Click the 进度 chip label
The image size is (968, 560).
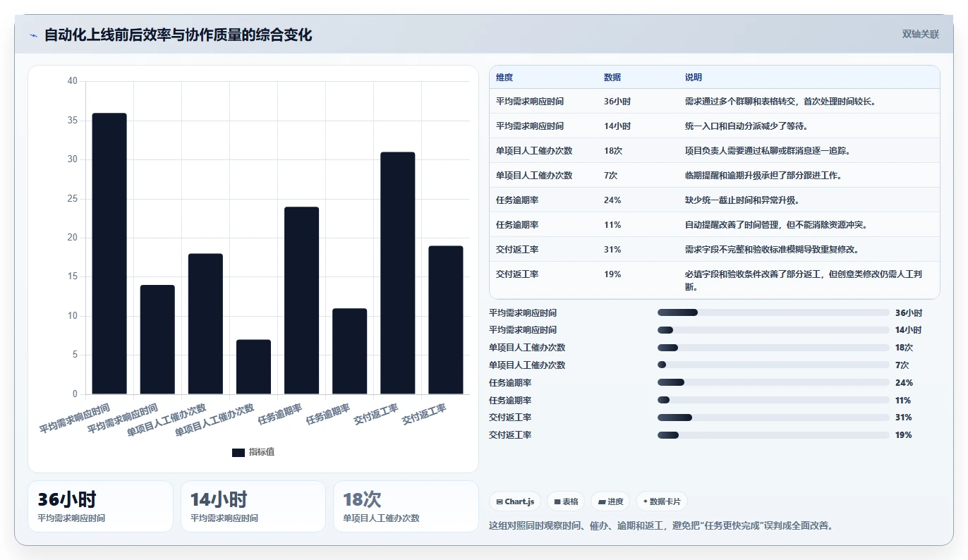[x=615, y=501]
